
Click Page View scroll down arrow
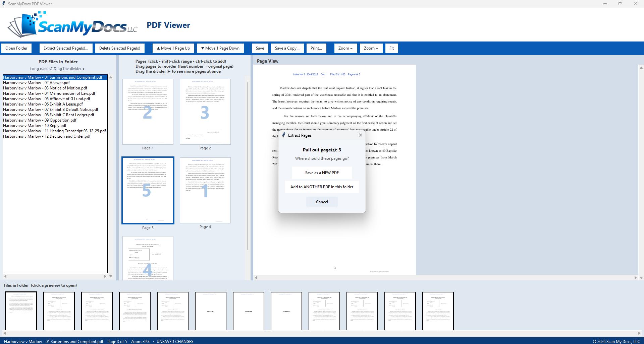[x=641, y=278]
